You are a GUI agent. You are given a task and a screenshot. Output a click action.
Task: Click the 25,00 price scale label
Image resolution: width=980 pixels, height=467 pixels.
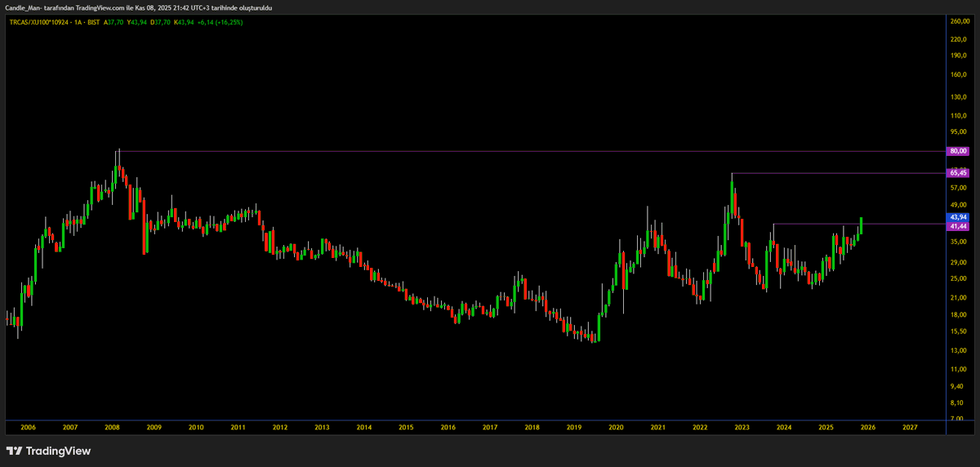959,279
